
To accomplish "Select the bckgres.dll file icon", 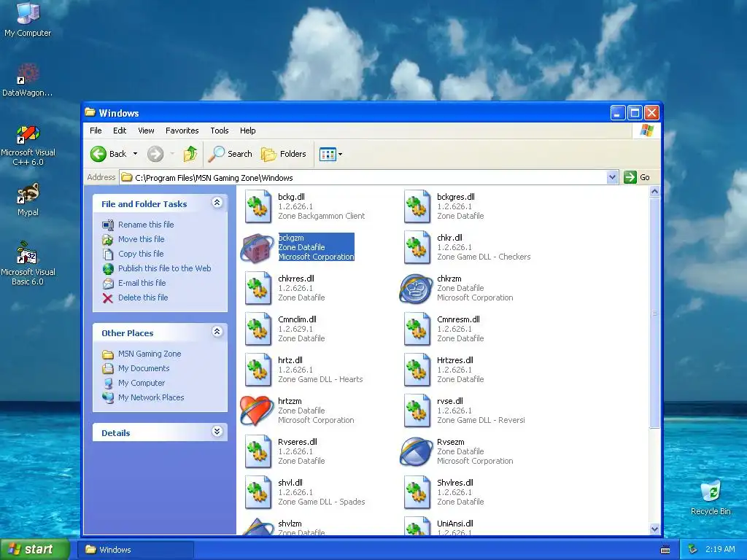I will coord(417,206).
